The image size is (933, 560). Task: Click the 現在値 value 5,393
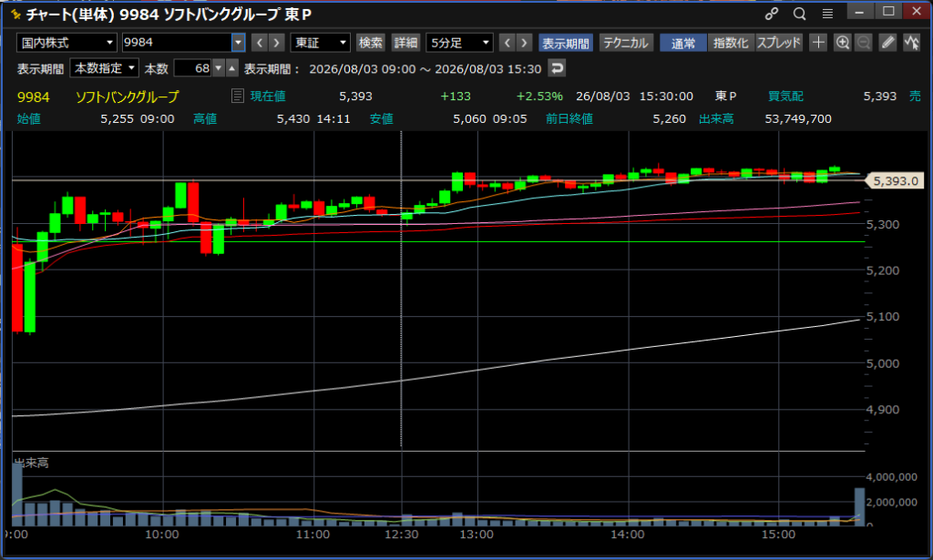coord(356,97)
